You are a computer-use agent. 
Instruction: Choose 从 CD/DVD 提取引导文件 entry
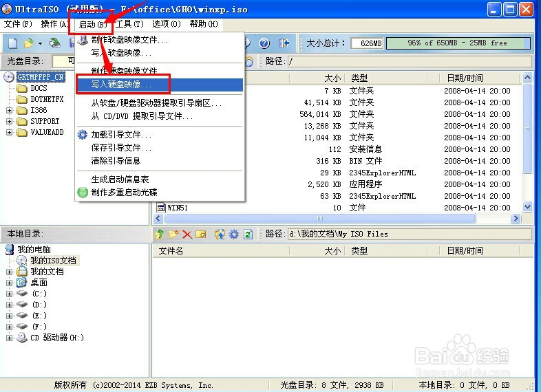point(160,116)
